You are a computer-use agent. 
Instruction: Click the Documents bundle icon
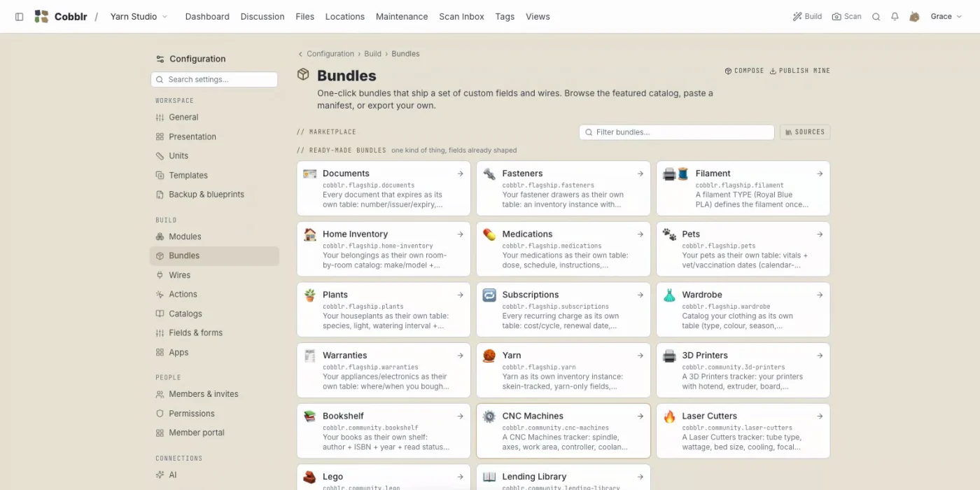pos(310,174)
